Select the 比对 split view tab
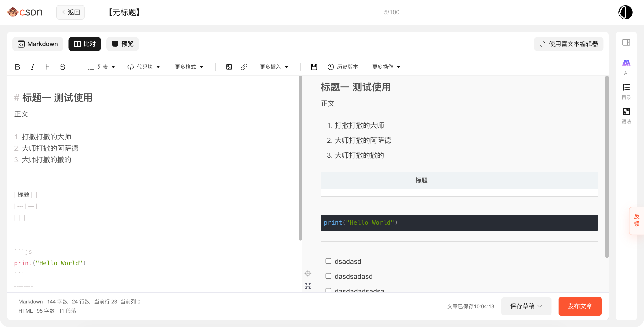This screenshot has height=327, width=644. coord(85,44)
